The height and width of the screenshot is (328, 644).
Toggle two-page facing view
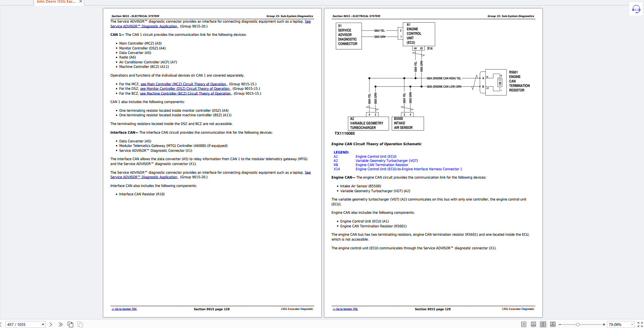pyautogui.click(x=543, y=325)
